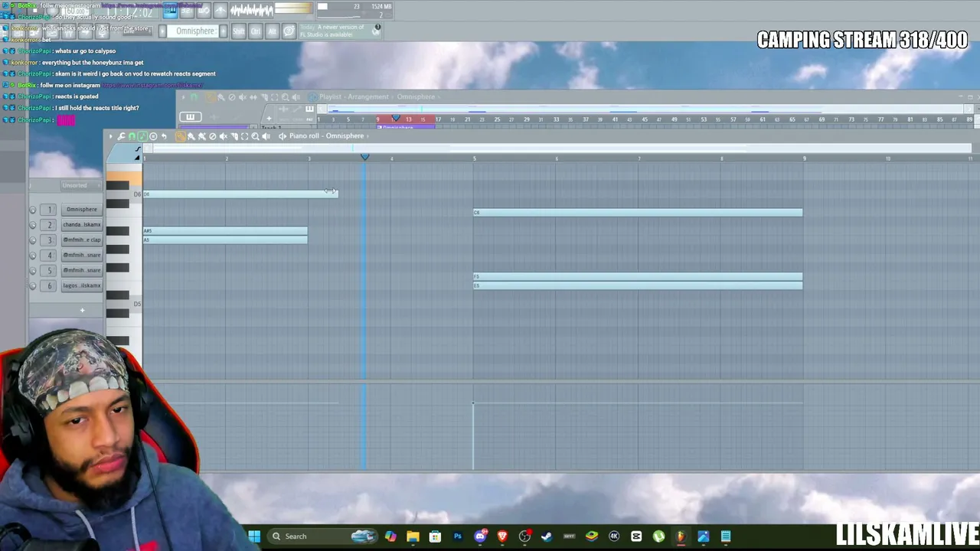Open the Playlist options arrow menu

point(184,97)
